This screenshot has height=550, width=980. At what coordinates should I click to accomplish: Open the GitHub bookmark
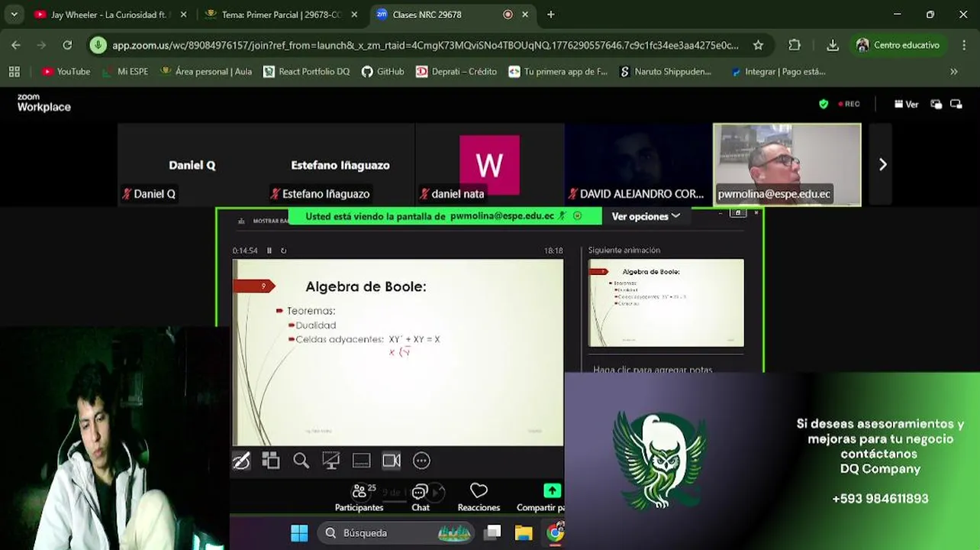[x=382, y=71]
